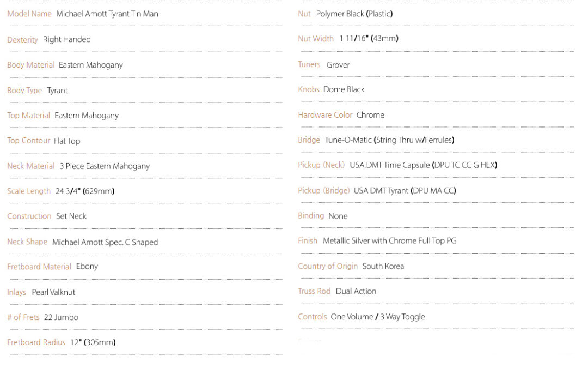Click the Tune-O-Matic bridge description
This screenshot has width=588, height=368.
pyautogui.click(x=389, y=140)
